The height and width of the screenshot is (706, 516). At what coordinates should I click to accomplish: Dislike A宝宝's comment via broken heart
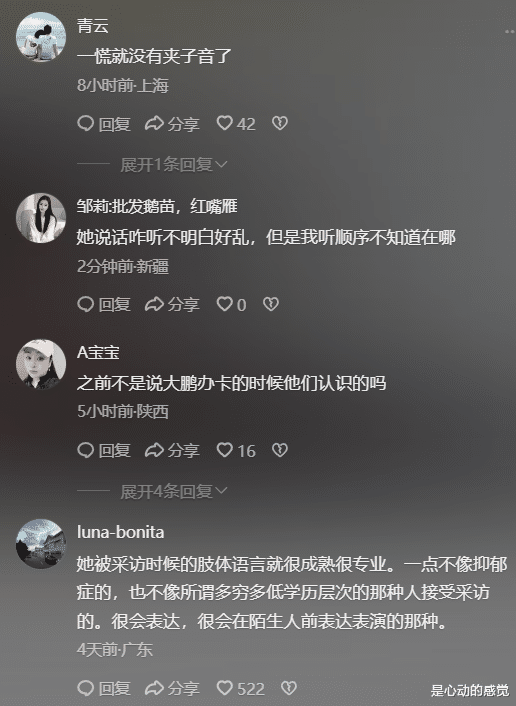pos(280,450)
